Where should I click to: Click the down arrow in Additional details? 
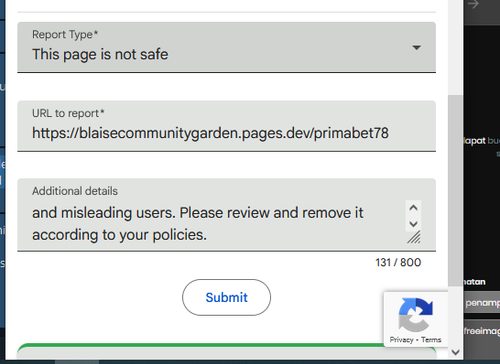pyautogui.click(x=413, y=223)
